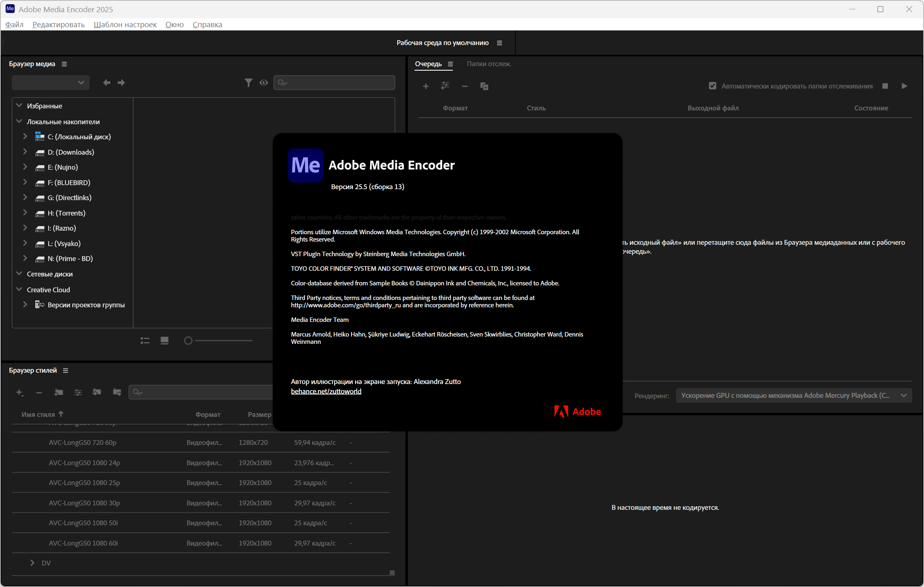Open the behance.net/zuttoworld link

point(326,391)
